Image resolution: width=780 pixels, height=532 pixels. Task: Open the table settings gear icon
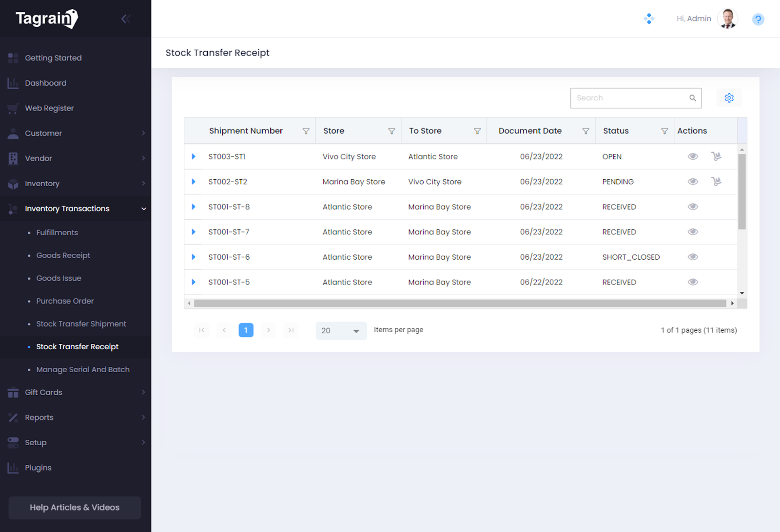coord(729,98)
